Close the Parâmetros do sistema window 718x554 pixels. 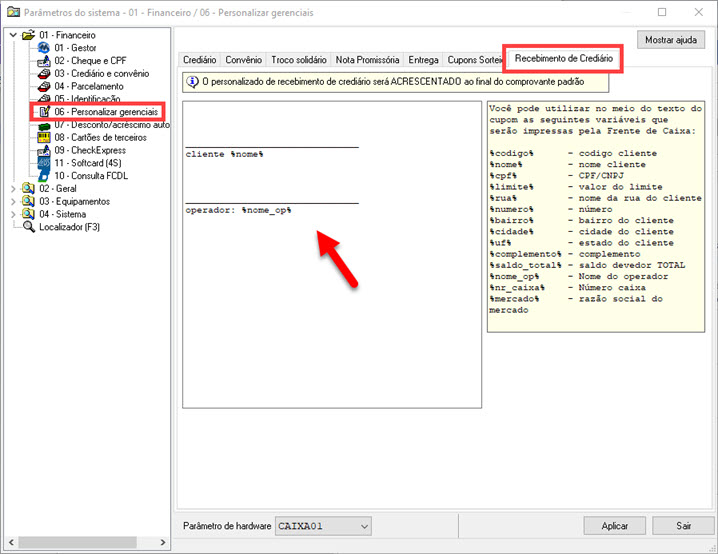point(699,12)
